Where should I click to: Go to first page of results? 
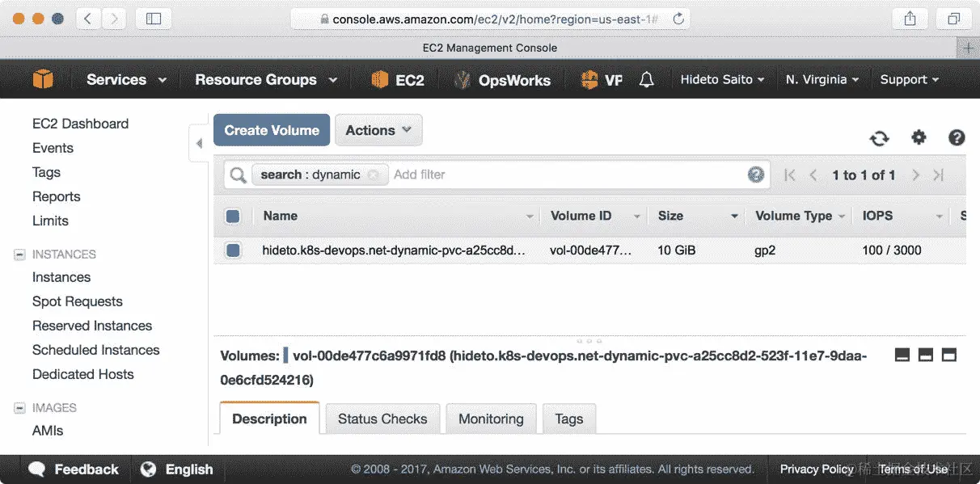[790, 175]
